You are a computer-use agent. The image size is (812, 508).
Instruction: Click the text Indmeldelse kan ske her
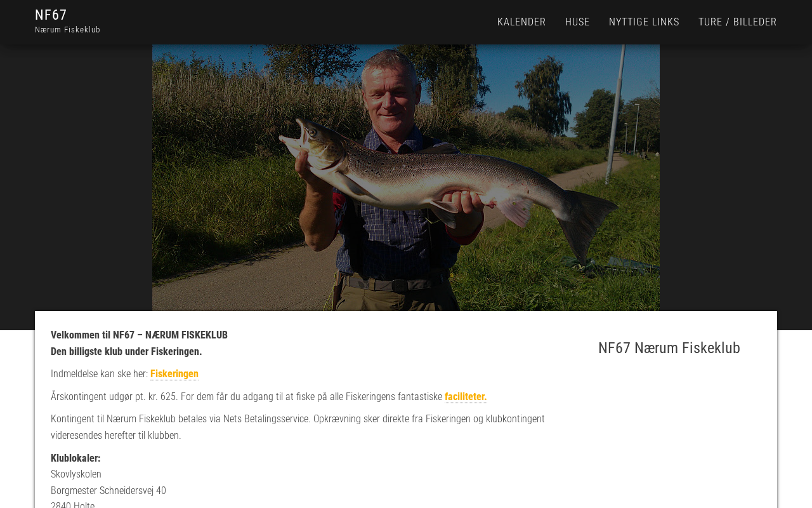(99, 374)
